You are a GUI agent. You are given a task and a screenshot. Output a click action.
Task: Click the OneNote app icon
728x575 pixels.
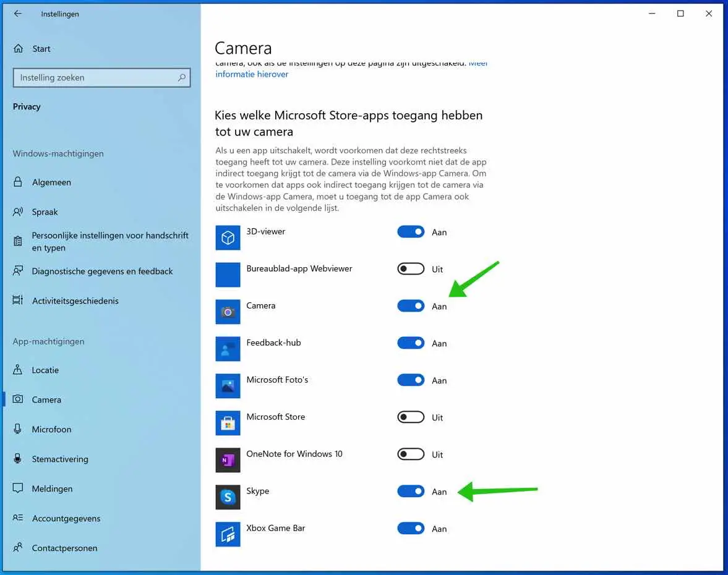[228, 460]
